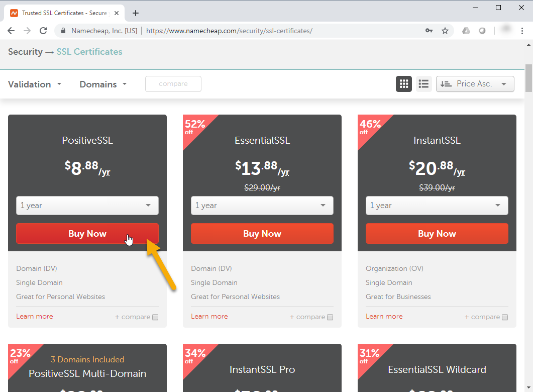The width and height of the screenshot is (533, 392).
Task: Click scrollbar up arrow
Action: point(529,45)
